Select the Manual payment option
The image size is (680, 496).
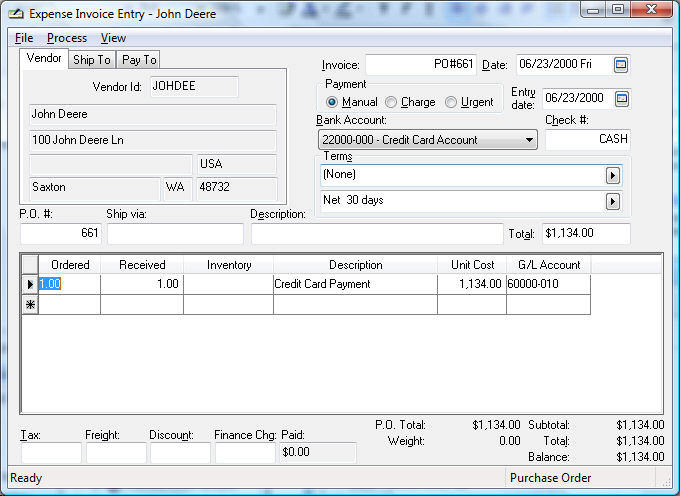point(332,102)
